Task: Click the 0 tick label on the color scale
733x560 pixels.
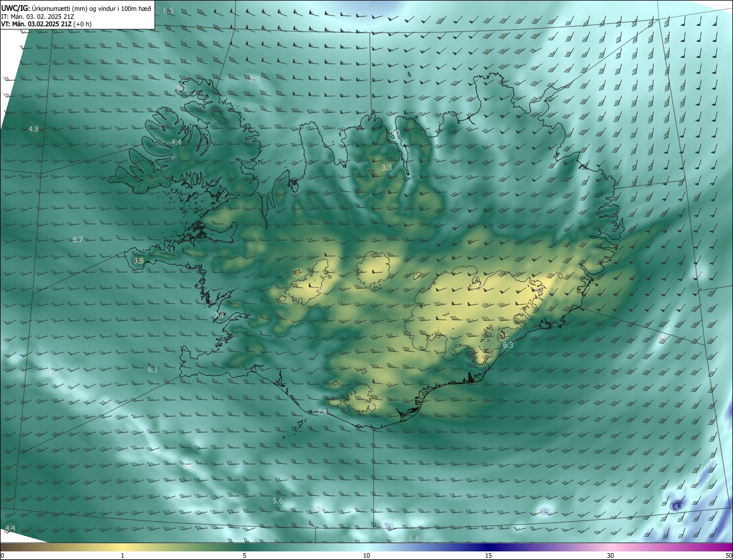Action: (2, 555)
